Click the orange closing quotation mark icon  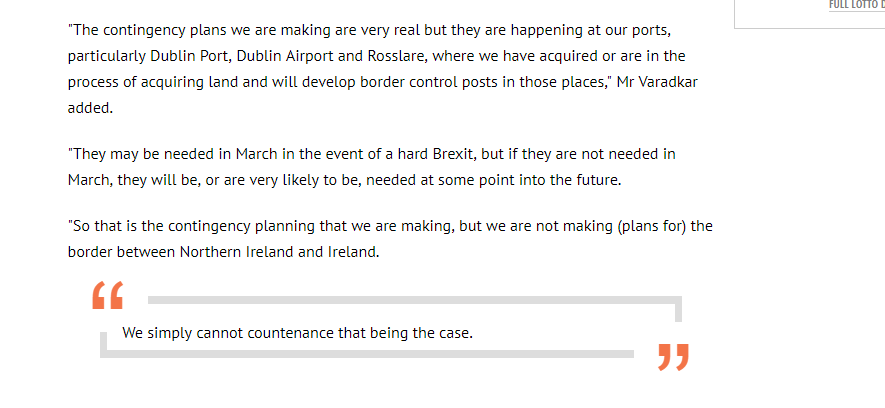pyautogui.click(x=673, y=357)
